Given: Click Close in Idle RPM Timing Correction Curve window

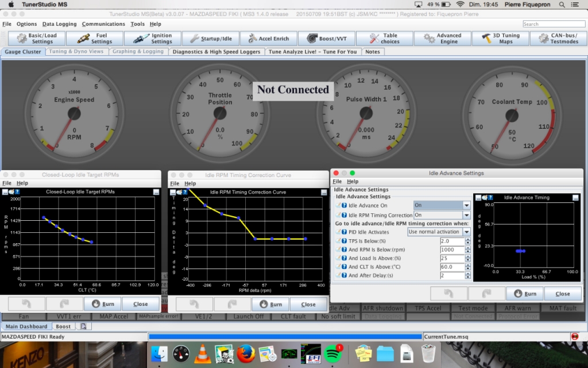Looking at the screenshot, I should point(308,304).
